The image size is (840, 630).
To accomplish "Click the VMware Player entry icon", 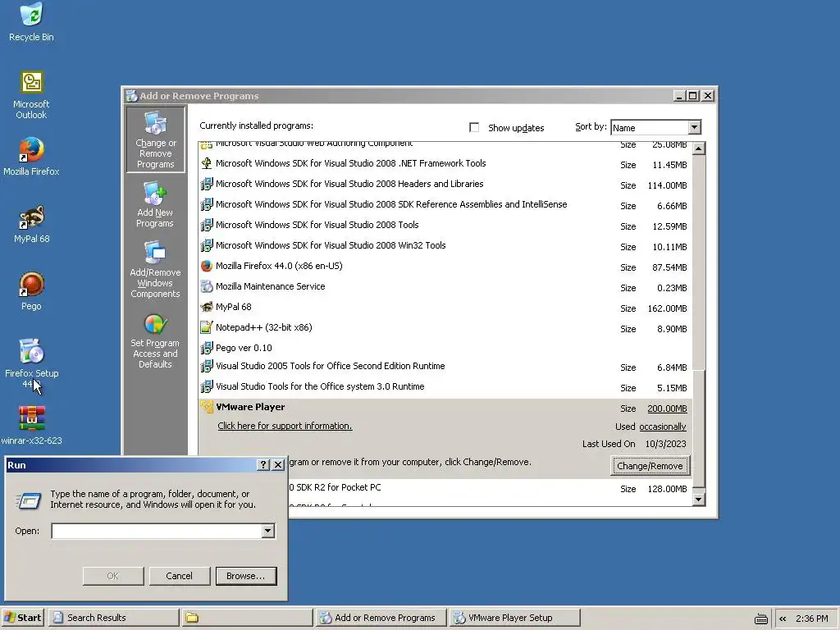I will [206, 407].
